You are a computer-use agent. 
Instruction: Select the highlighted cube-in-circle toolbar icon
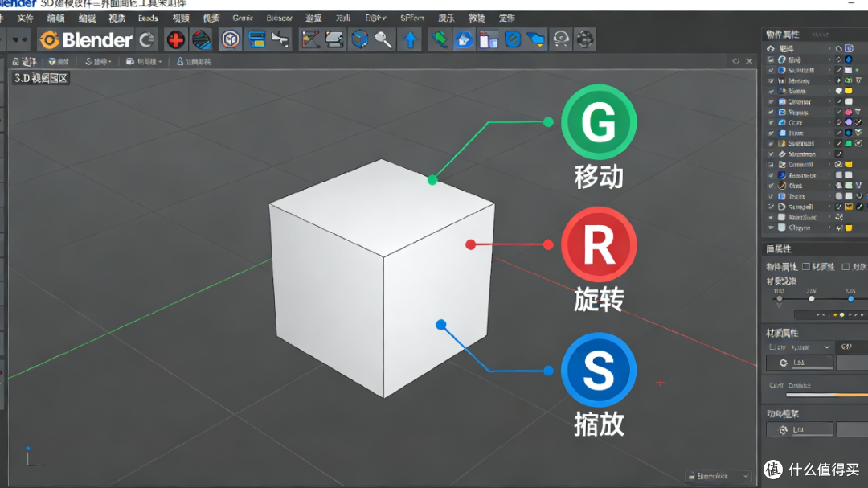pyautogui.click(x=231, y=40)
